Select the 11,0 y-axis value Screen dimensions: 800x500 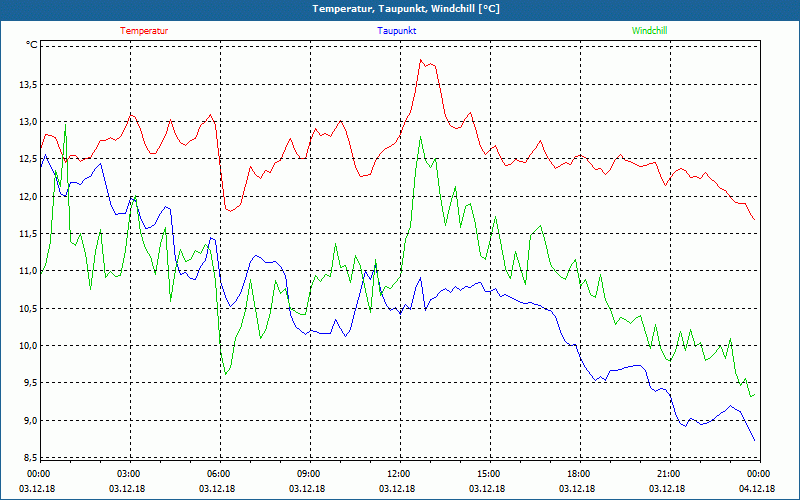pyautogui.click(x=29, y=271)
